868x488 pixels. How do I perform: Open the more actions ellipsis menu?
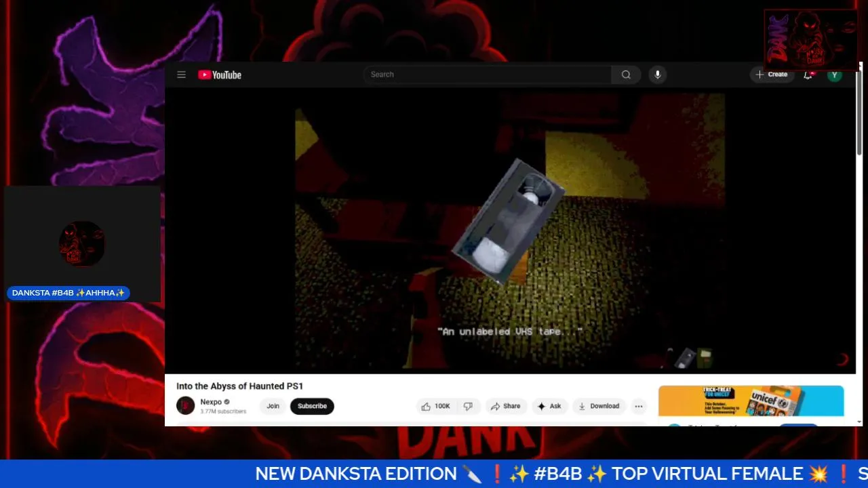638,406
